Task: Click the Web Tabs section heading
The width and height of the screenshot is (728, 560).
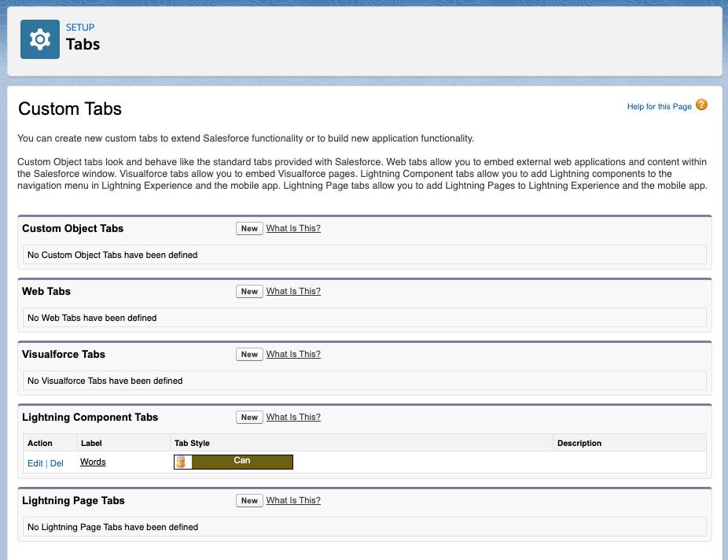Action: 46,291
